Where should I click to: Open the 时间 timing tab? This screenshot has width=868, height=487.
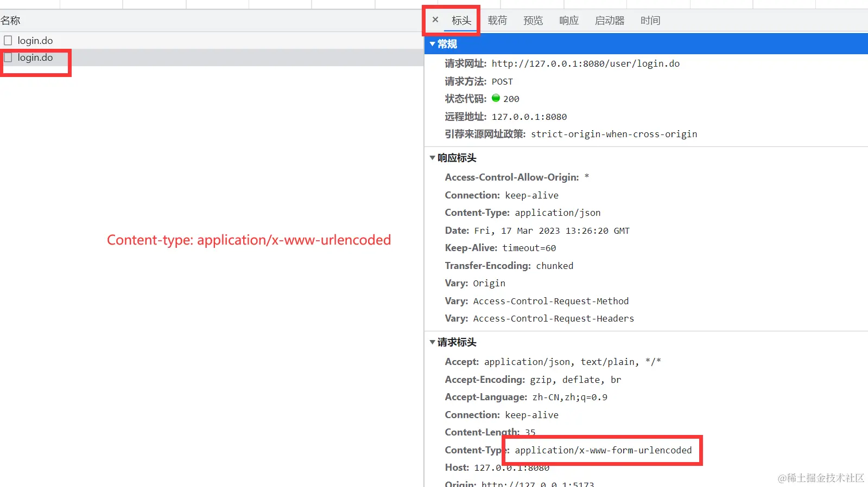tap(650, 21)
